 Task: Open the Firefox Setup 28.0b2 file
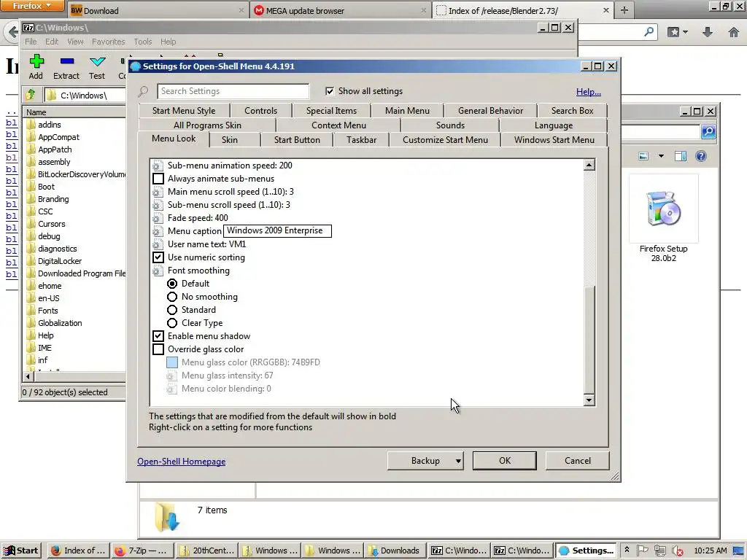tap(663, 219)
